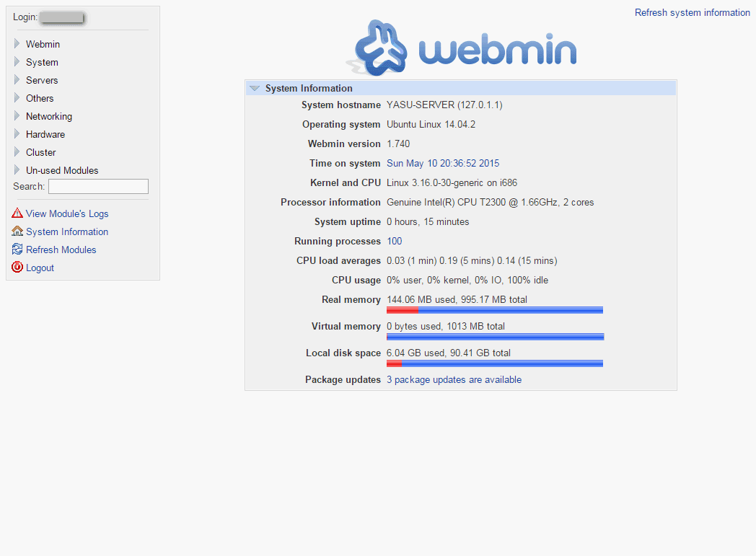Collapse the System Information panel triangle
Screen dimensions: 756x556
point(255,88)
